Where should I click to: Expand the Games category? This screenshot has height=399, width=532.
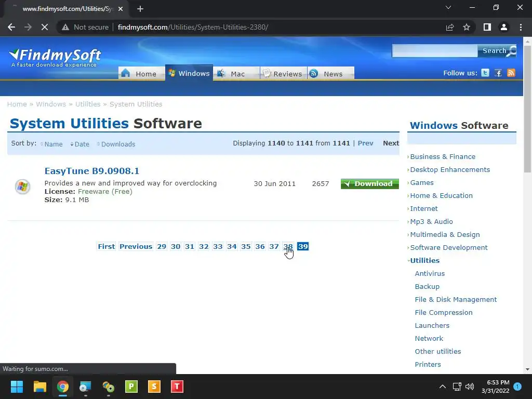tap(422, 182)
